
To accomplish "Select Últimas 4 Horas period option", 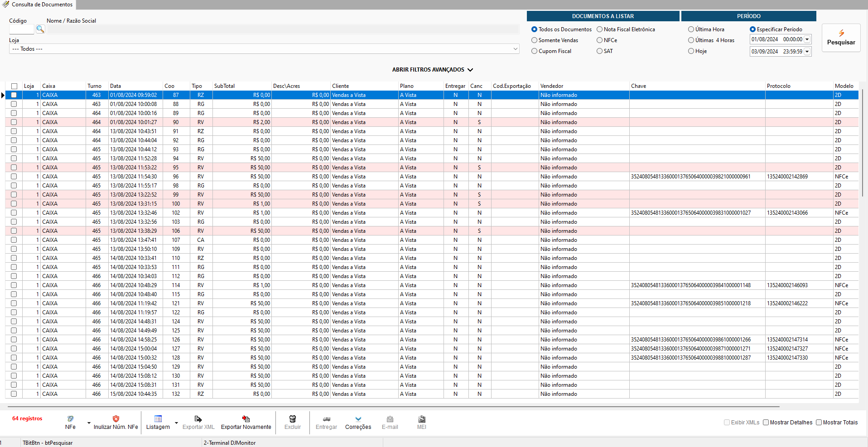I will pyautogui.click(x=691, y=40).
